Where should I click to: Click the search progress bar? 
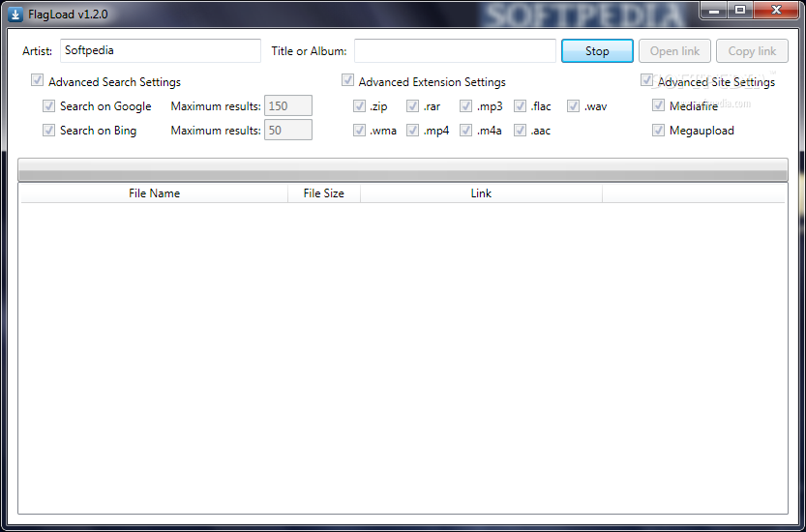click(x=403, y=169)
